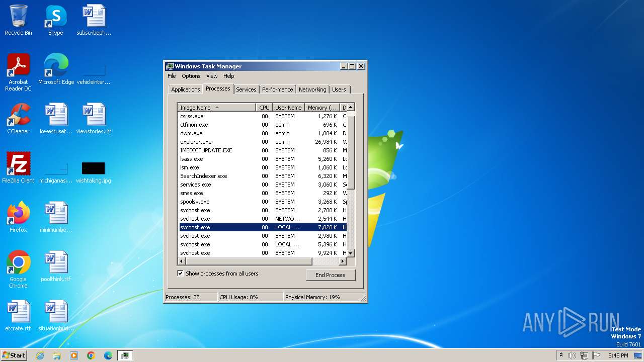Open Google Chrome desktop shortcut
This screenshot has width=644, height=362.
point(18,269)
